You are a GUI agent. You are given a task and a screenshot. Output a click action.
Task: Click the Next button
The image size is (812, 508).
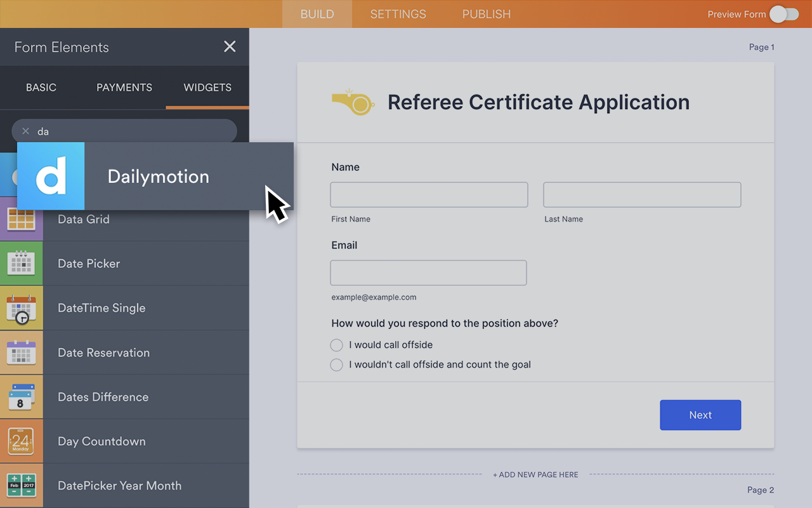[x=700, y=415]
